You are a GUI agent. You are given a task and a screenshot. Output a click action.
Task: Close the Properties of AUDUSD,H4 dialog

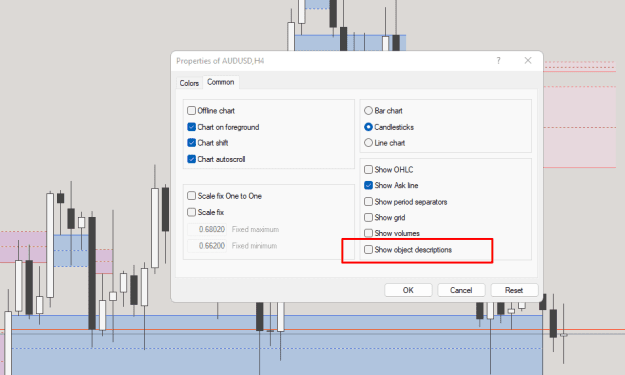(x=528, y=61)
